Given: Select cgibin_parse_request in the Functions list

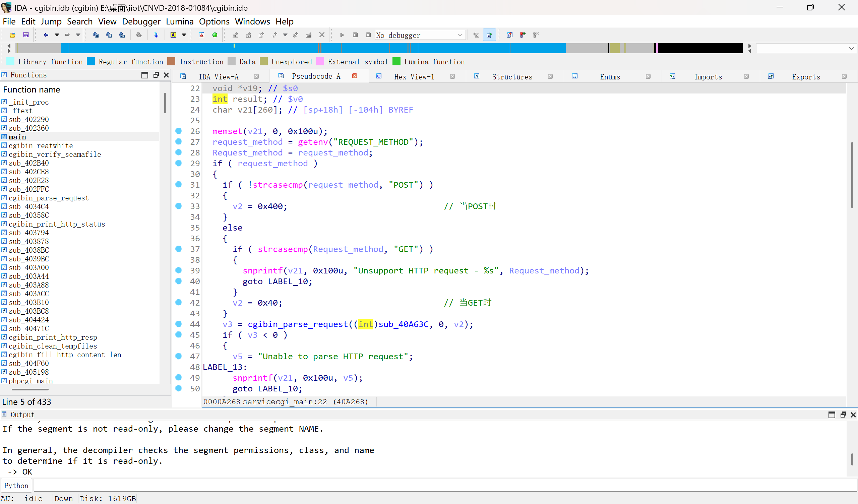Looking at the screenshot, I should coord(49,198).
